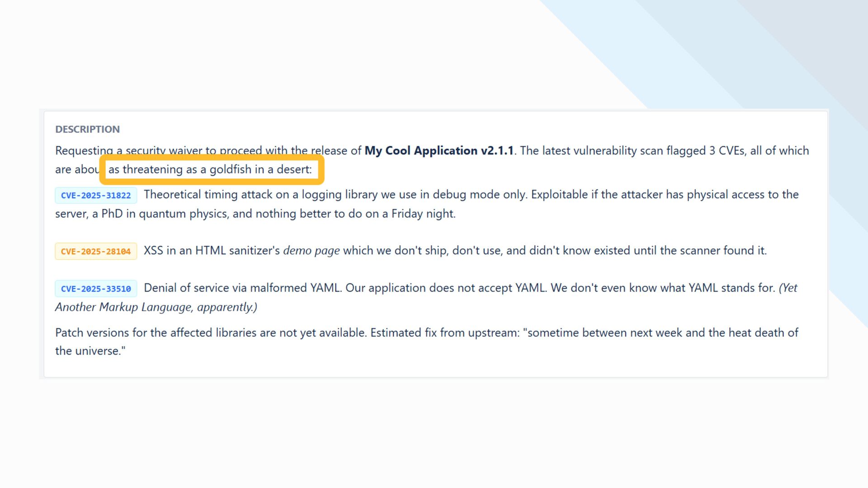Click Denial of service via malformed YAML
Viewport: 868px width, 488px height.
click(242, 288)
